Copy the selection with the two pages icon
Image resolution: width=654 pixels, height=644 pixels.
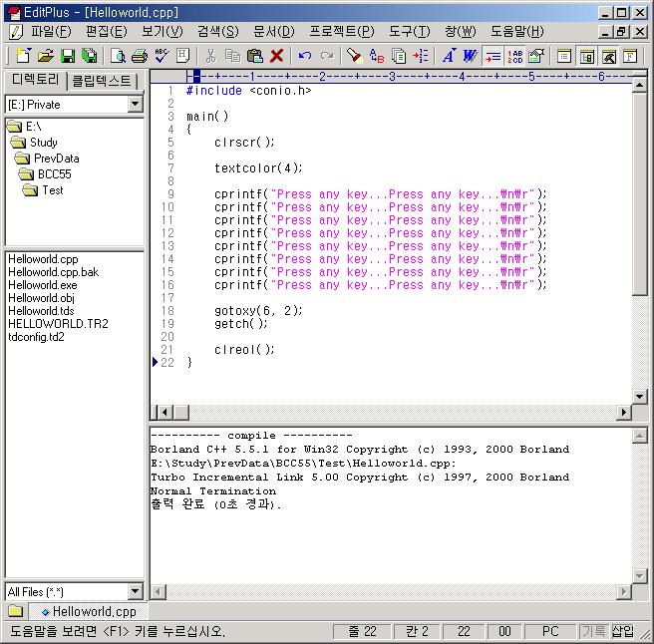point(232,56)
